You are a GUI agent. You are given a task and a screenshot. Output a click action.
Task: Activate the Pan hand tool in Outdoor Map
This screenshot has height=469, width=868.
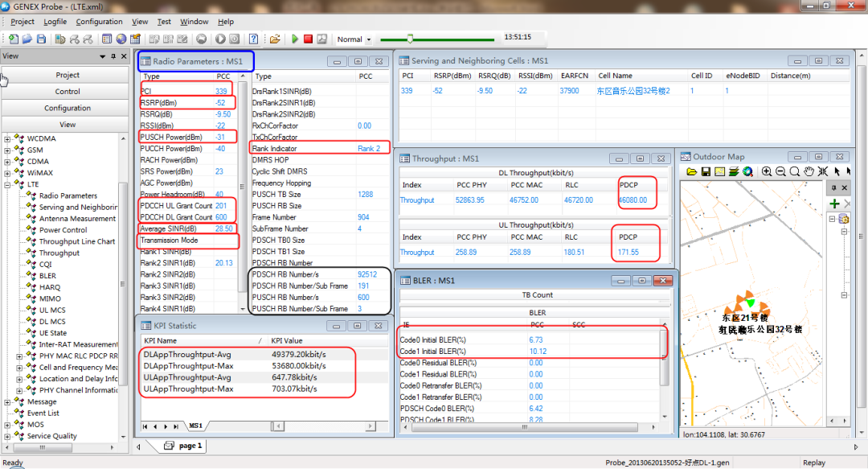click(809, 170)
